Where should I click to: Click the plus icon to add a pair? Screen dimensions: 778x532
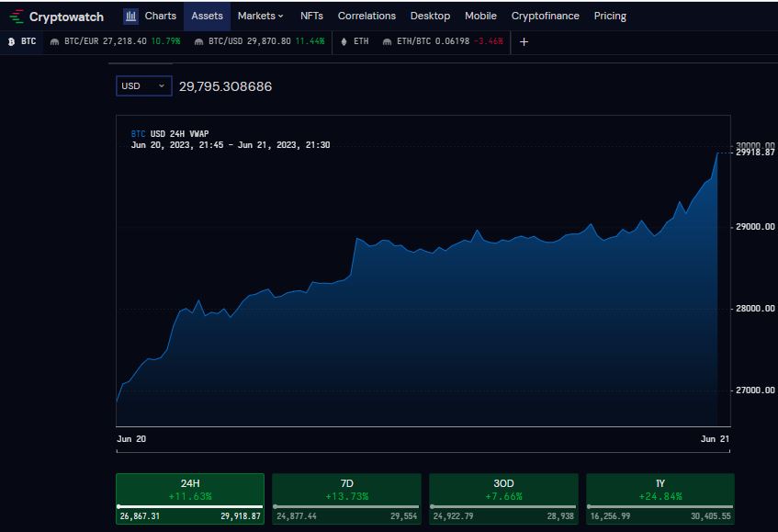[524, 41]
